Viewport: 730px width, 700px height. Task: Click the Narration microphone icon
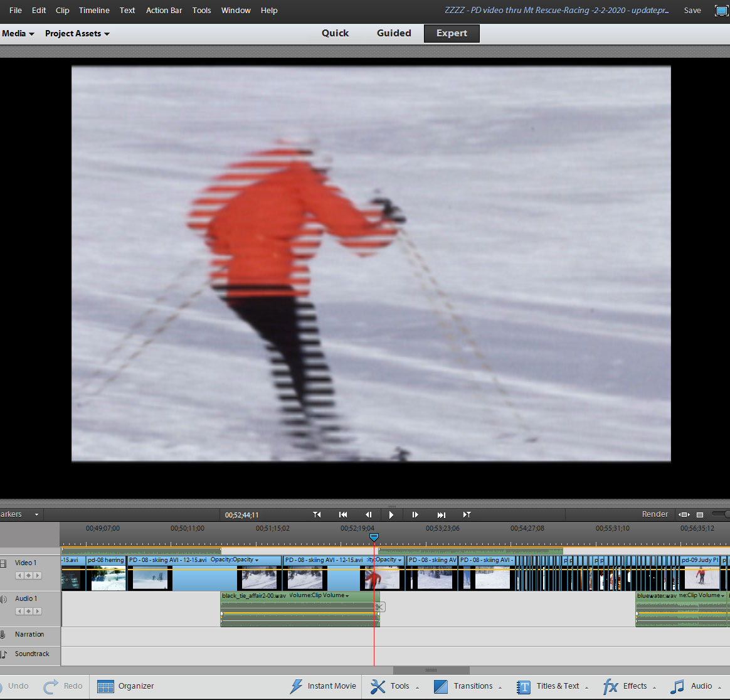[x=3, y=634]
